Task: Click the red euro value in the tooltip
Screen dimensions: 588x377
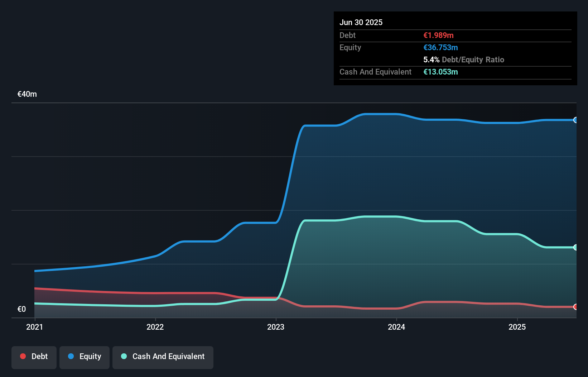Action: click(x=438, y=35)
